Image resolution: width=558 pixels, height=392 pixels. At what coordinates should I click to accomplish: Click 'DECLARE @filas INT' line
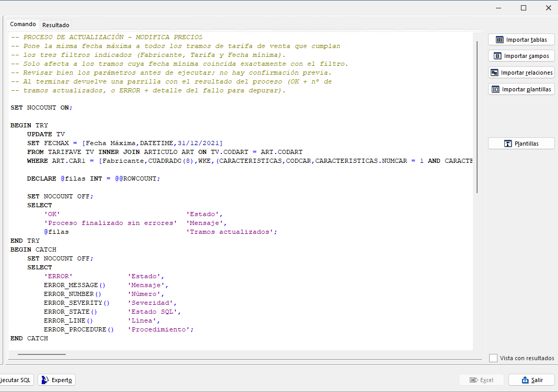click(93, 179)
